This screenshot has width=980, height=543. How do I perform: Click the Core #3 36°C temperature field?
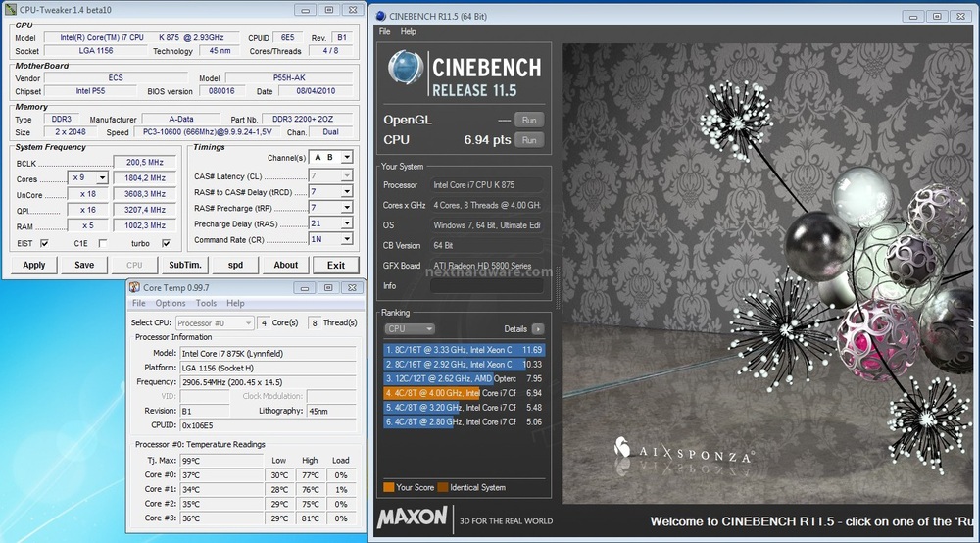[x=221, y=518]
